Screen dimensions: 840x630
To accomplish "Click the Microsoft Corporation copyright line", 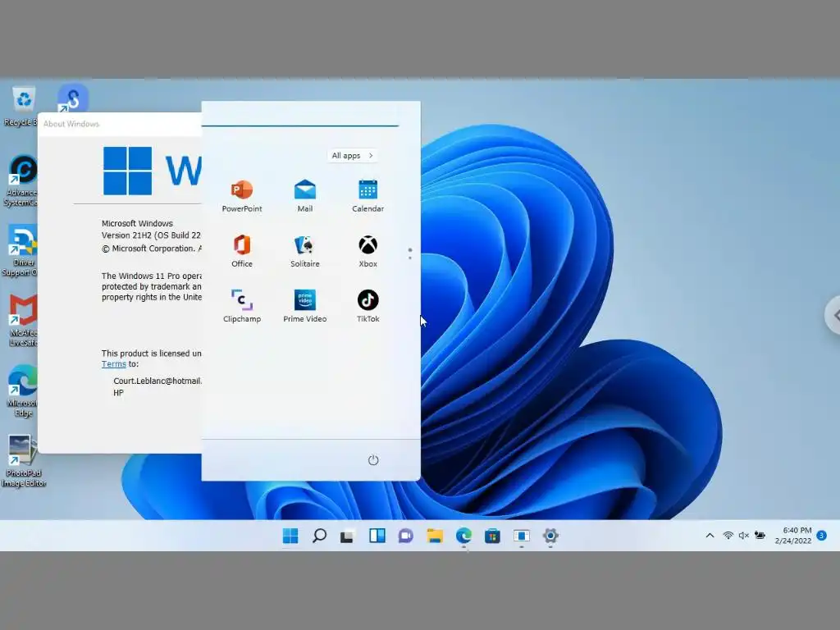I will (152, 249).
